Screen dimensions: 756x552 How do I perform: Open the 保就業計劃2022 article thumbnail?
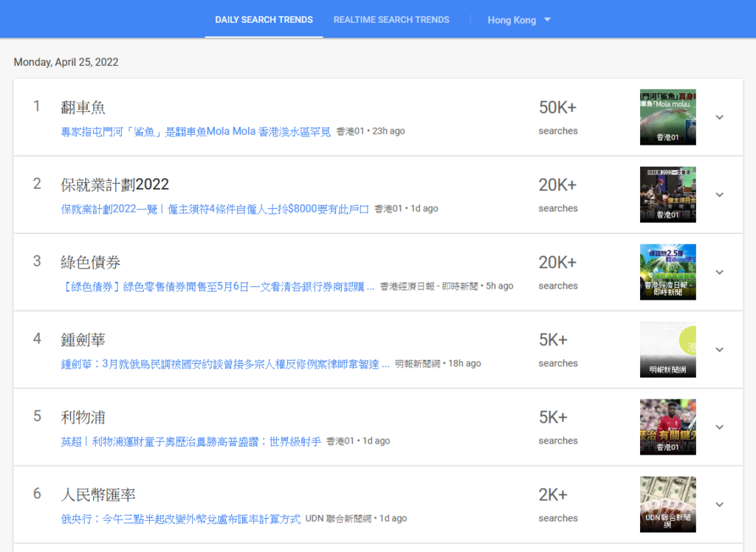point(667,195)
